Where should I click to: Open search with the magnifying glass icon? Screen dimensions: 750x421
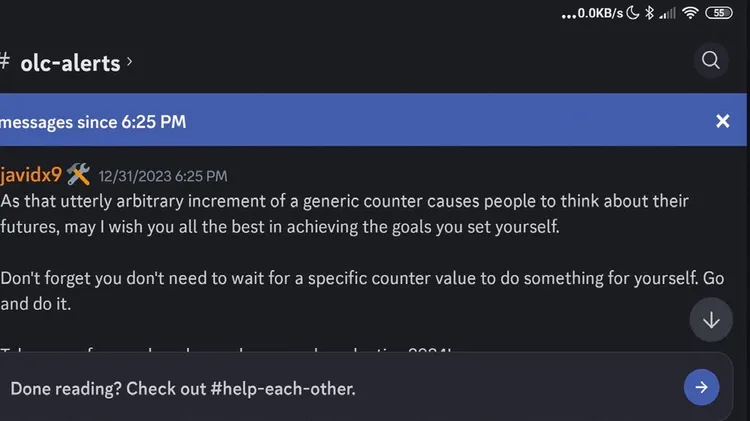pyautogui.click(x=711, y=60)
